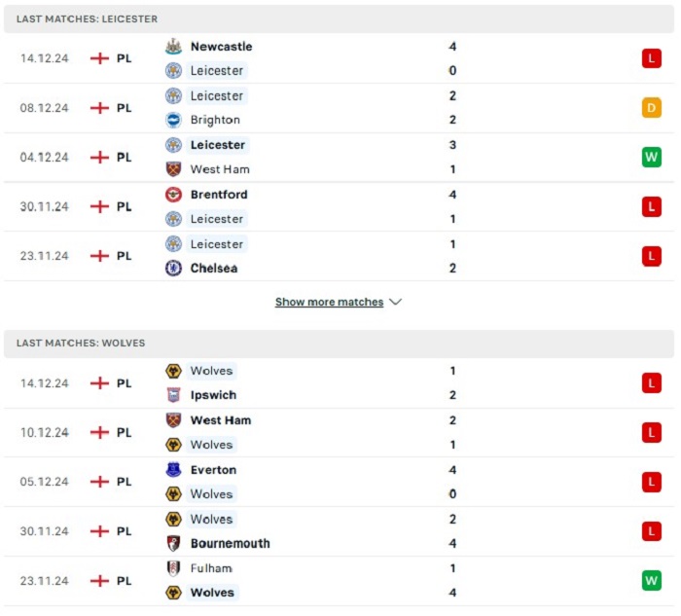Viewport: 681px width, 616px height.
Task: Open the Last Matches: Wolves header
Action: pos(339,344)
